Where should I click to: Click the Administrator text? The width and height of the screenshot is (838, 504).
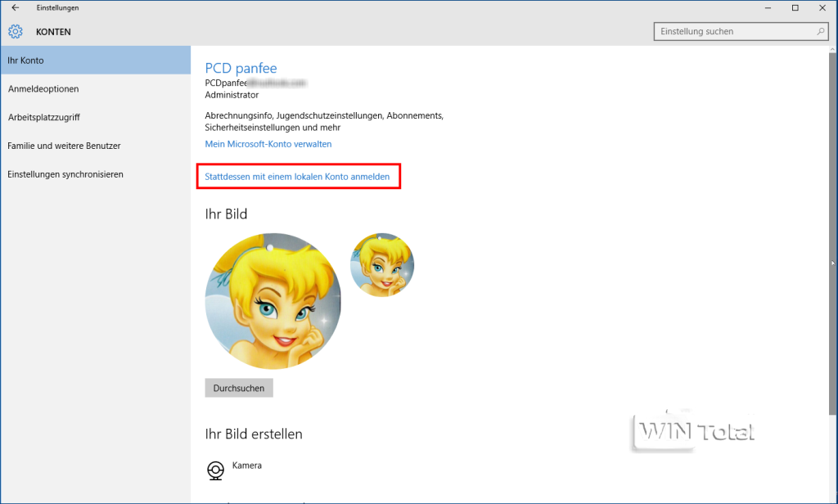pos(232,95)
